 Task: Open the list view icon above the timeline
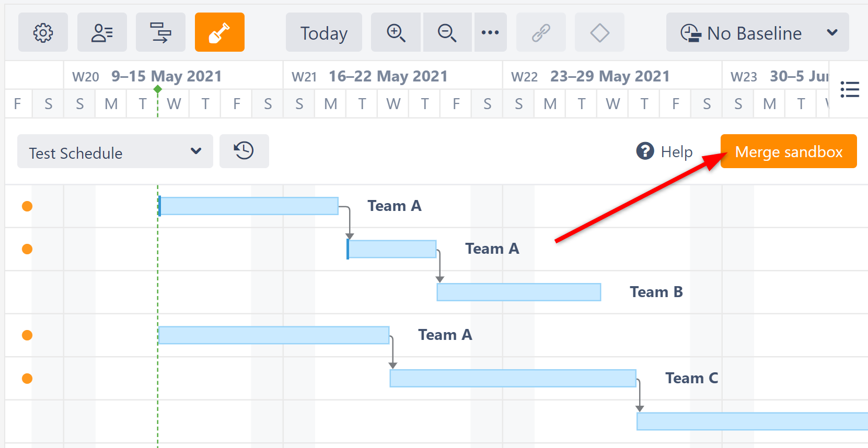(x=850, y=89)
